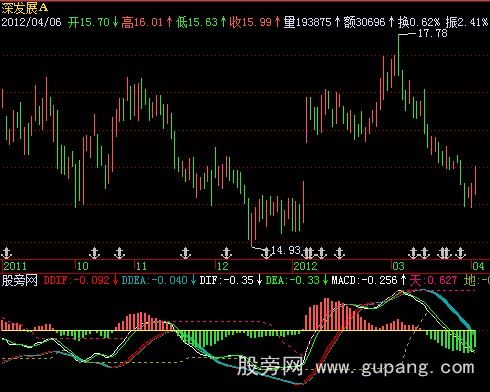The height and width of the screenshot is (392, 490).
Task: Open the double info marker above the 2012 label
Action: point(309,253)
